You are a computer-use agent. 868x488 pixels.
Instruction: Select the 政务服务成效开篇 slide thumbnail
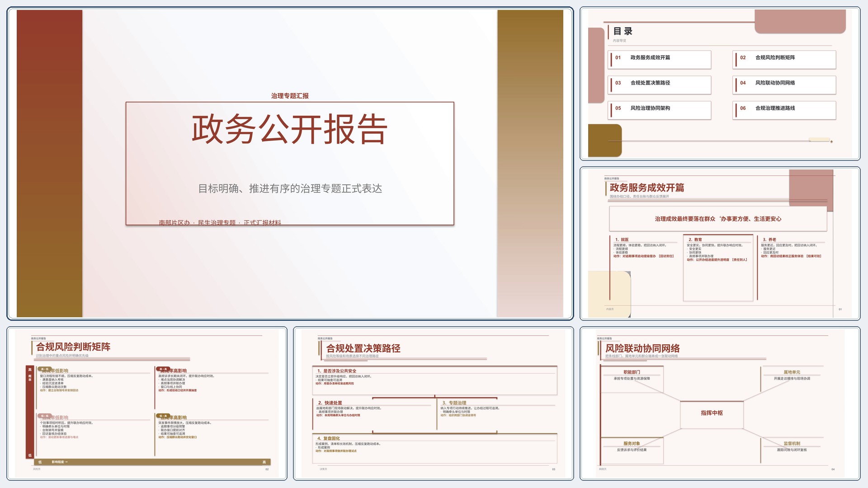click(720, 244)
